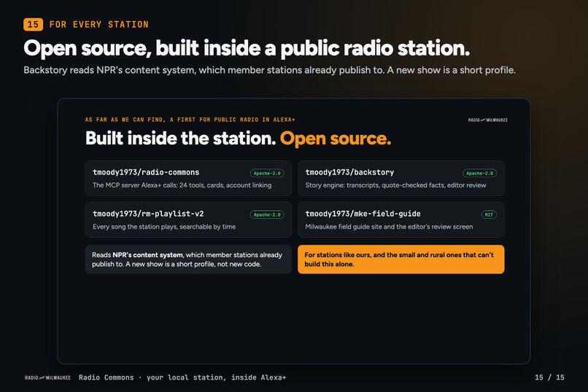
Task: Click the headline 'Open source, built inside a public radio station.'
Action: 247,48
